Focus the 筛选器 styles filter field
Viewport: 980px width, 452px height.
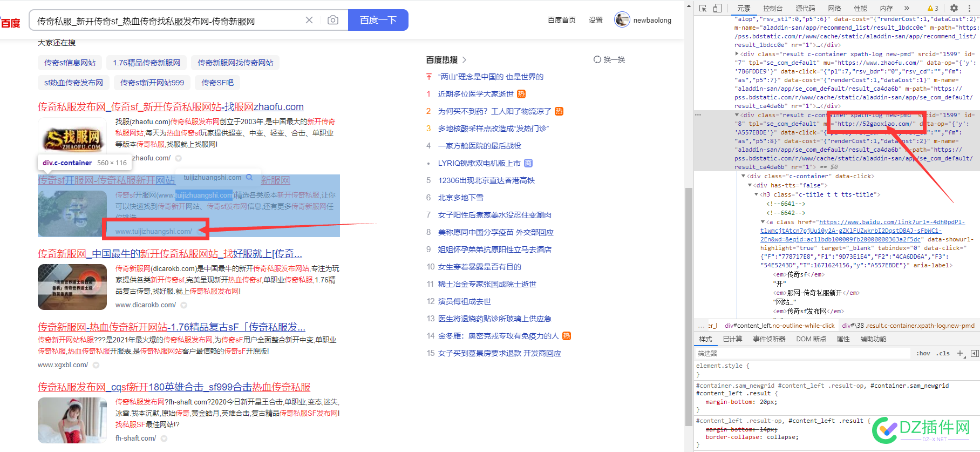pyautogui.click(x=803, y=353)
